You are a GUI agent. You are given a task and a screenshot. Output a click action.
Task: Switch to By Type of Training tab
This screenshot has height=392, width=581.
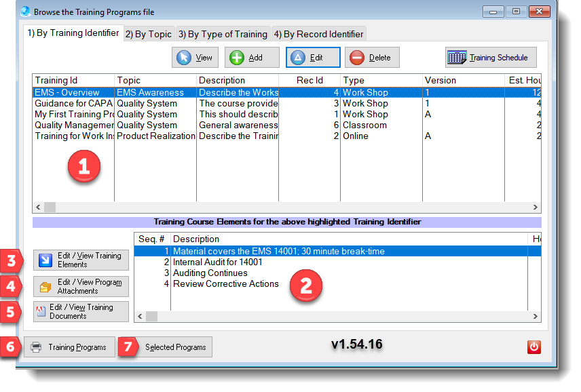(223, 34)
